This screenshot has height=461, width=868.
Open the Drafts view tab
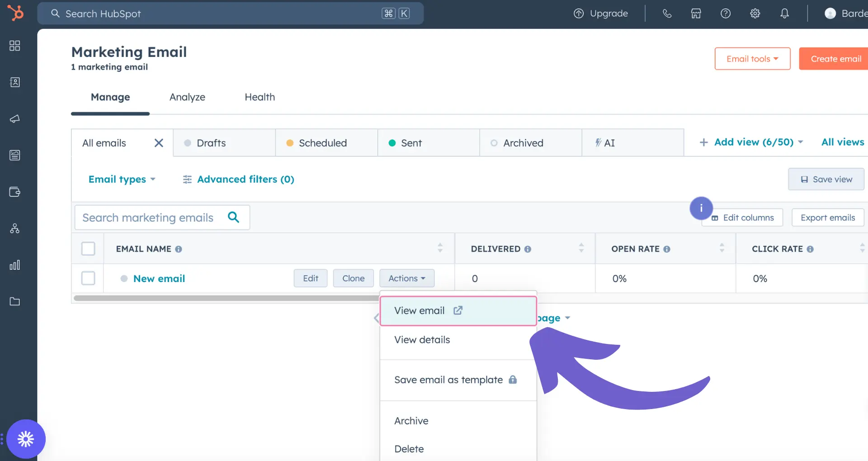coord(224,143)
